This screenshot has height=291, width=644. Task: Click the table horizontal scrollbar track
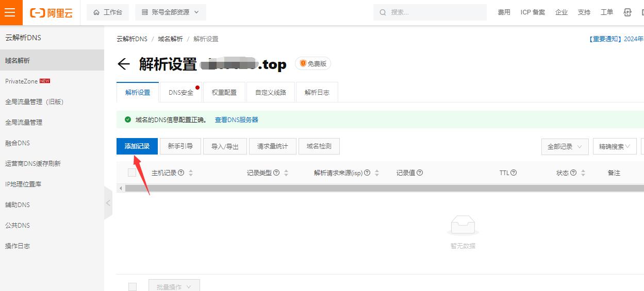point(384,189)
